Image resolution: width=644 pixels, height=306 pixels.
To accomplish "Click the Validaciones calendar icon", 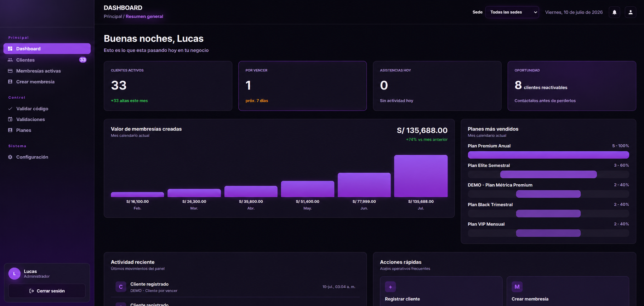I will pos(10,119).
